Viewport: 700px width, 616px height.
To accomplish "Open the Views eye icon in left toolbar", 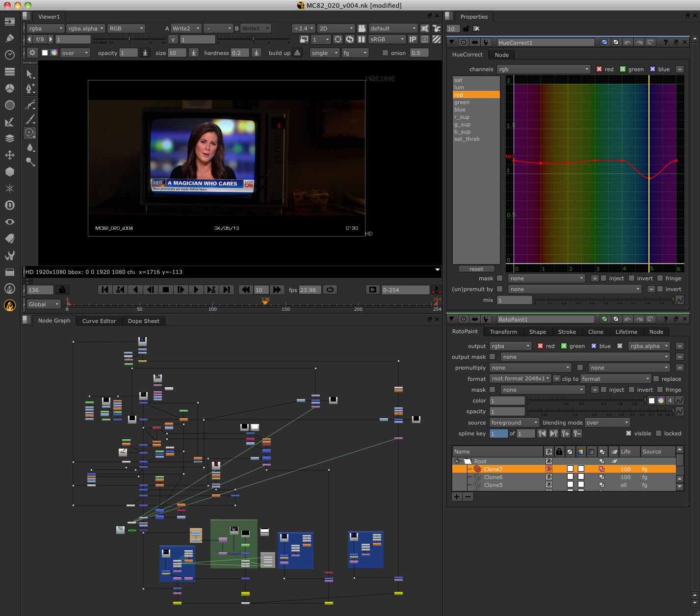I will click(9, 222).
